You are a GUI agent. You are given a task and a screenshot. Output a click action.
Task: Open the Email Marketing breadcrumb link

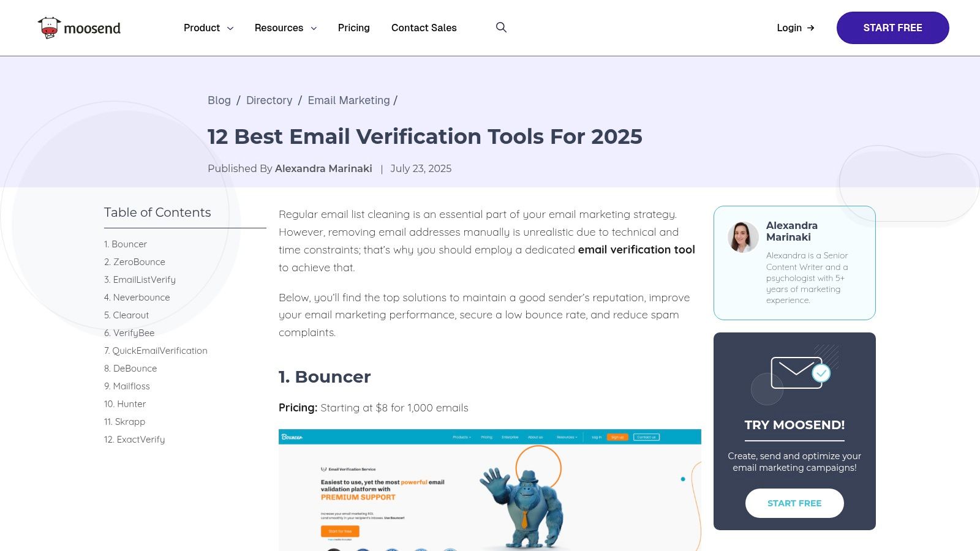point(349,100)
